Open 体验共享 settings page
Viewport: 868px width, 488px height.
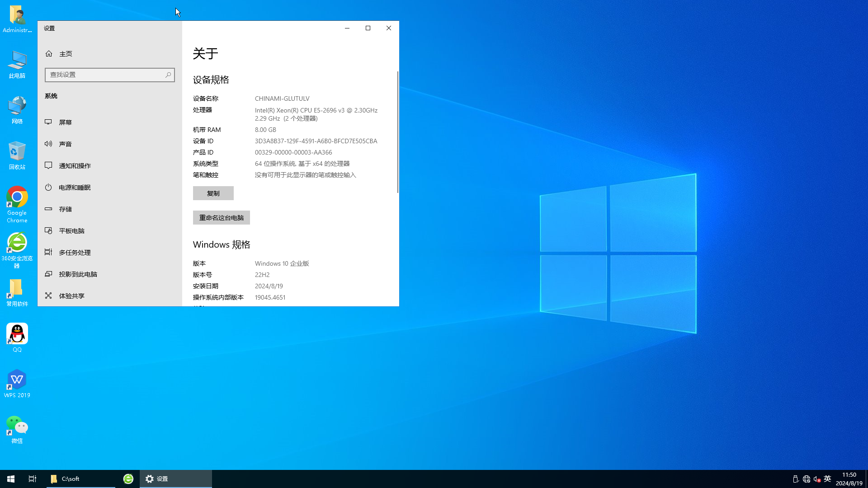(x=110, y=296)
